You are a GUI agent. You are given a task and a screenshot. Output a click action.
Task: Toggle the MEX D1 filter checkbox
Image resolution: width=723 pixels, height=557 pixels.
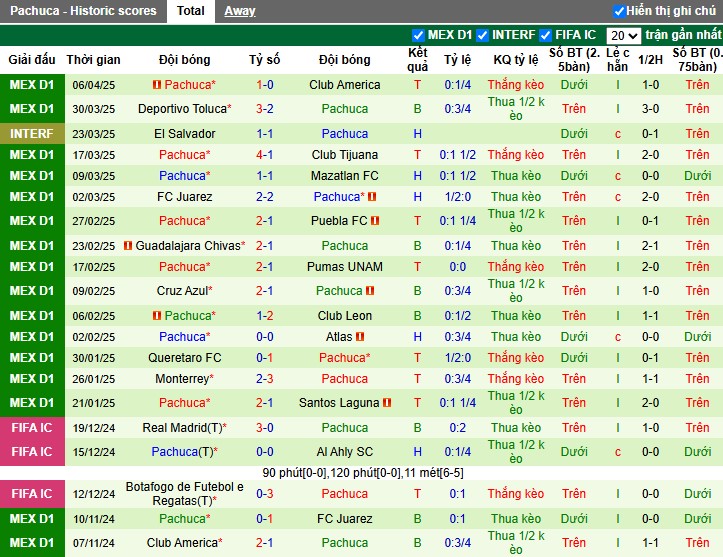pos(418,36)
